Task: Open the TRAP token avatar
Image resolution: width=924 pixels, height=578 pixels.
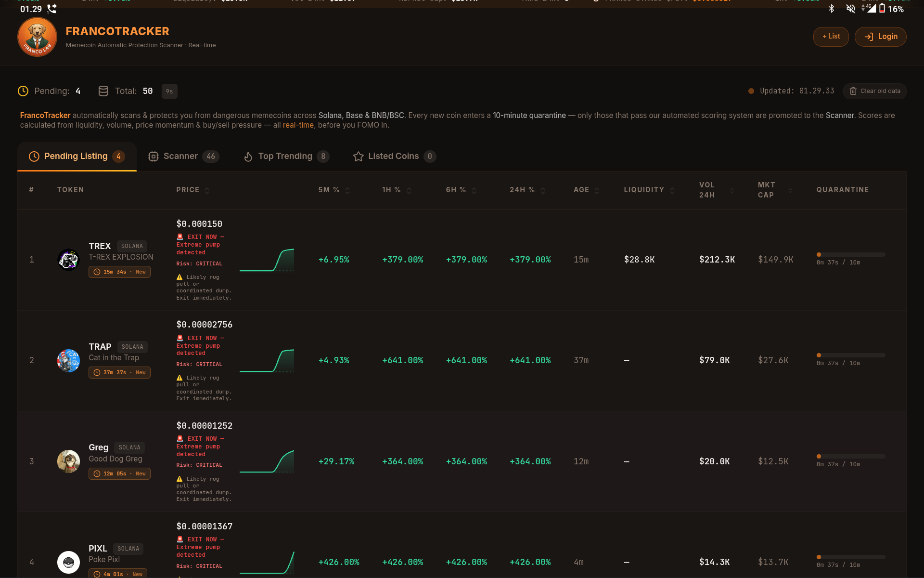Action: pos(68,361)
